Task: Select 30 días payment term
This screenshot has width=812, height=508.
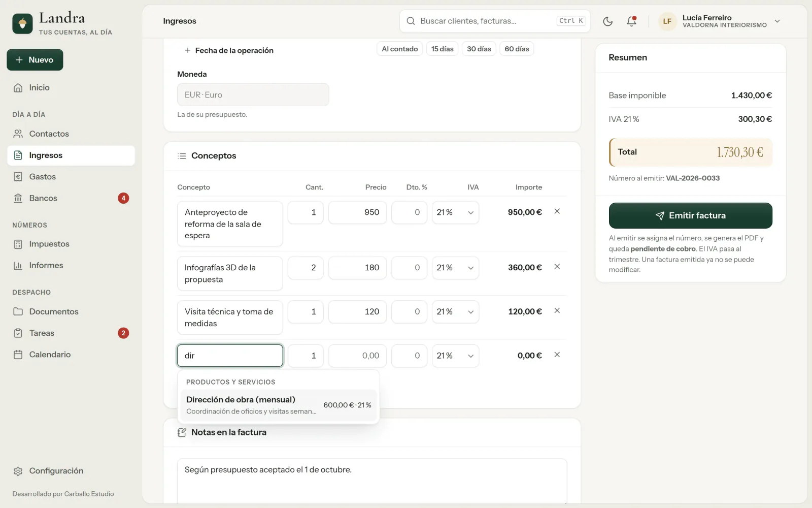Action: (479, 49)
